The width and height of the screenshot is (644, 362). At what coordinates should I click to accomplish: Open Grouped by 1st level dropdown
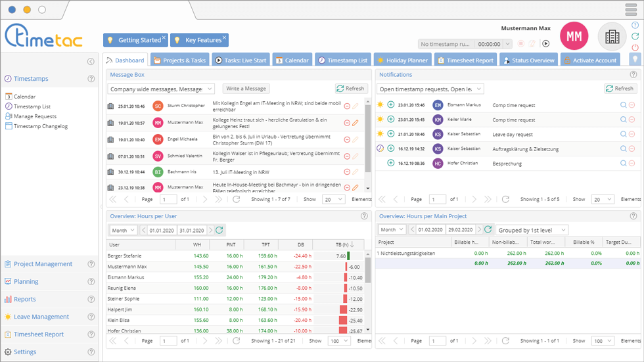click(531, 231)
